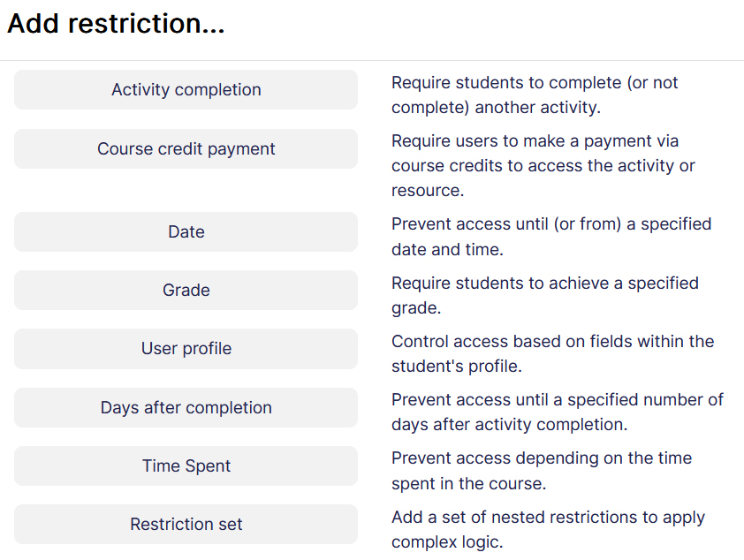Click the course credits payment description text
Viewport: 744px width, 560px height.
tap(543, 166)
